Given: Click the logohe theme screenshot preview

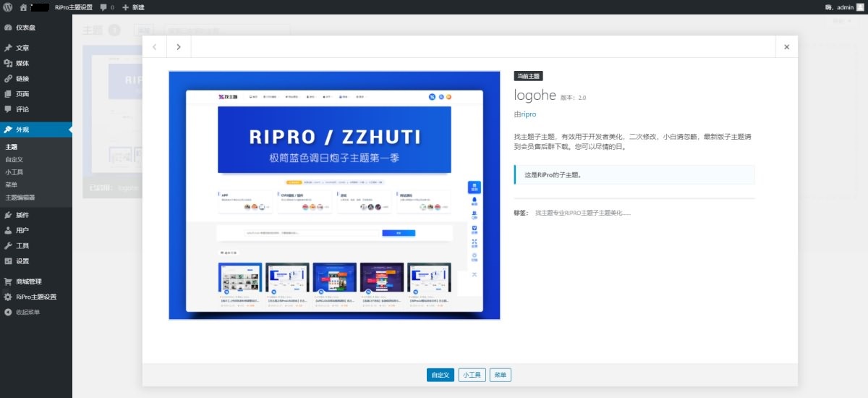Looking at the screenshot, I should [334, 195].
